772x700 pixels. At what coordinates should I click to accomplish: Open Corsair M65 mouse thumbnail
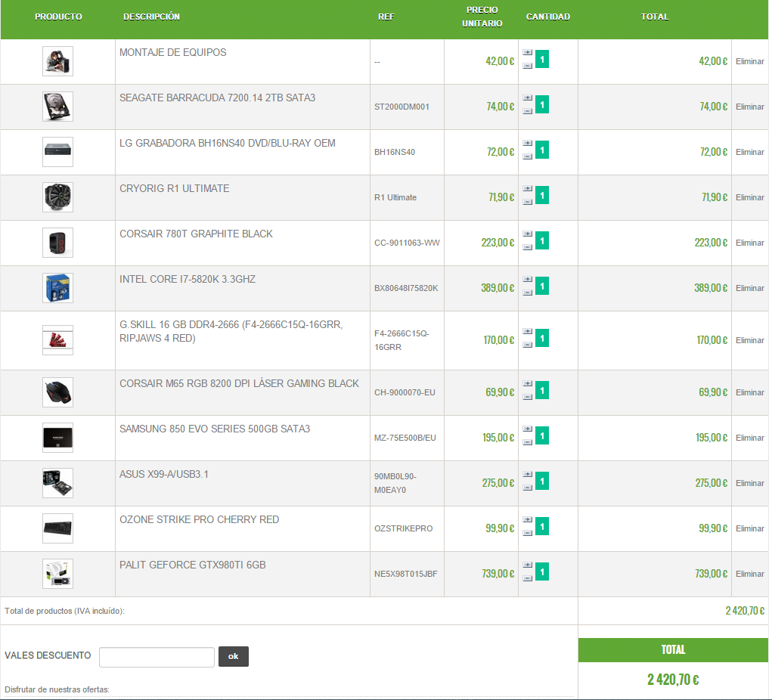tap(57, 392)
